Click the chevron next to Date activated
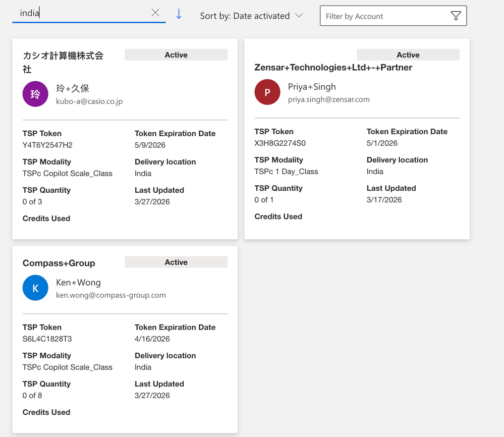This screenshot has height=437, width=504. pyautogui.click(x=299, y=16)
